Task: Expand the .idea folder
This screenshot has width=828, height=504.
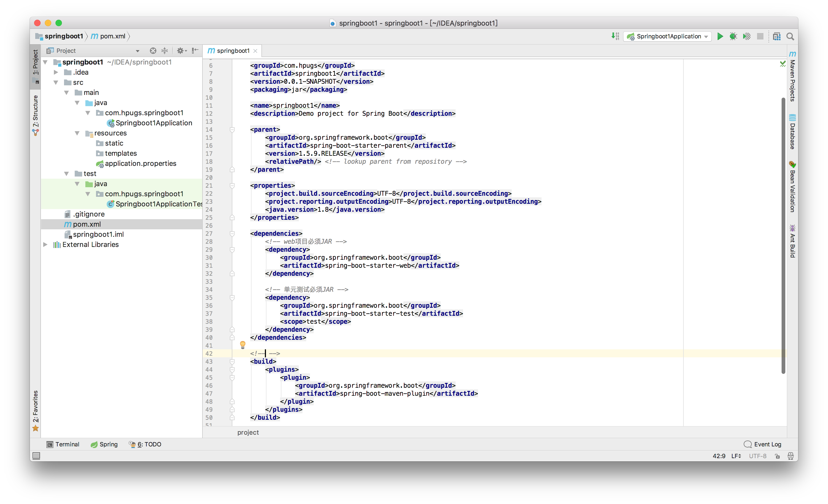Action: click(x=56, y=72)
